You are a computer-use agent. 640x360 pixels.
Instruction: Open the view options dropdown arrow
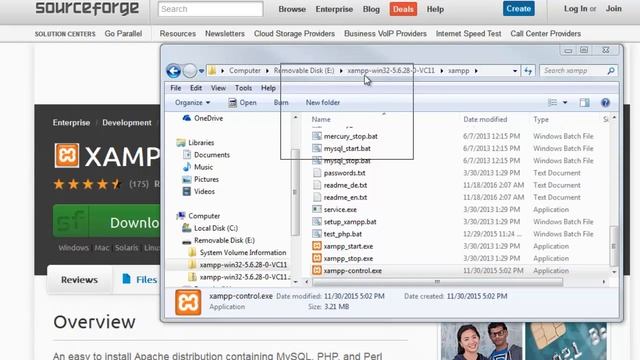point(565,102)
